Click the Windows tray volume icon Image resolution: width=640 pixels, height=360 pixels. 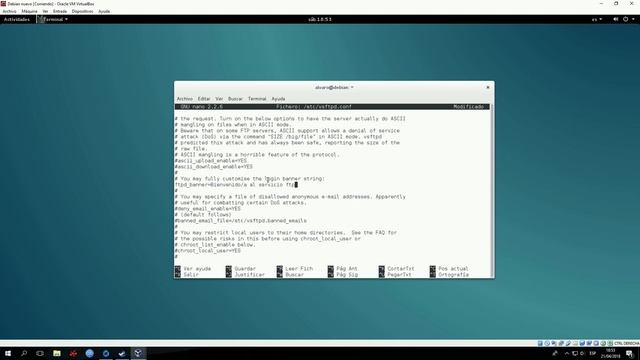pos(582,353)
